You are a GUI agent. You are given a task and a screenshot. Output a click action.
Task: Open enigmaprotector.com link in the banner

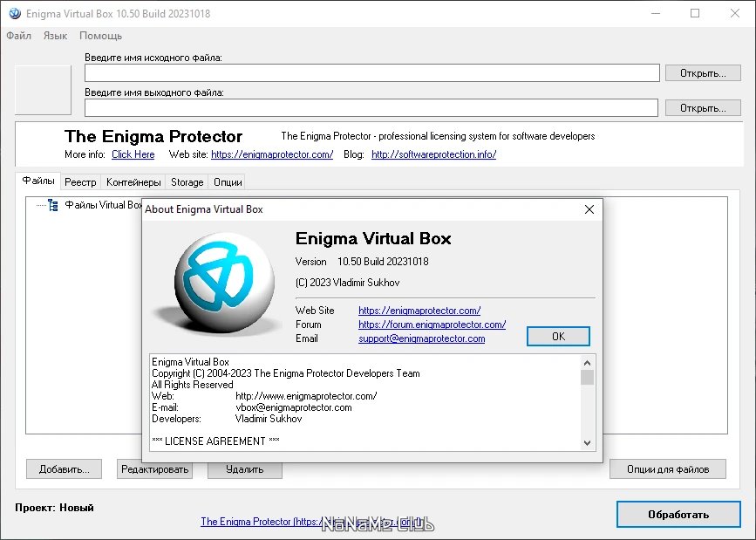(x=272, y=154)
